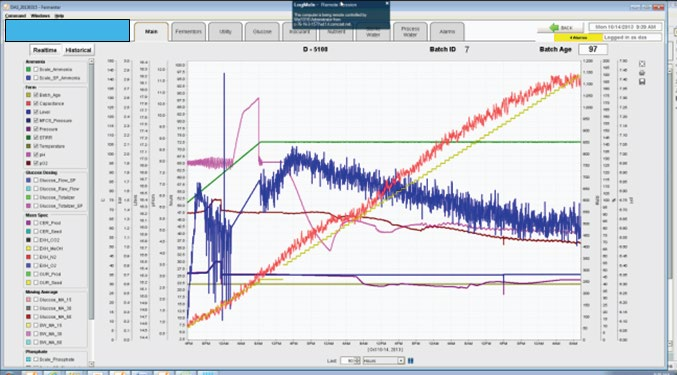This screenshot has height=375, width=677.
Task: Click the up arrow of tag list scrollbar
Action: tap(91, 62)
